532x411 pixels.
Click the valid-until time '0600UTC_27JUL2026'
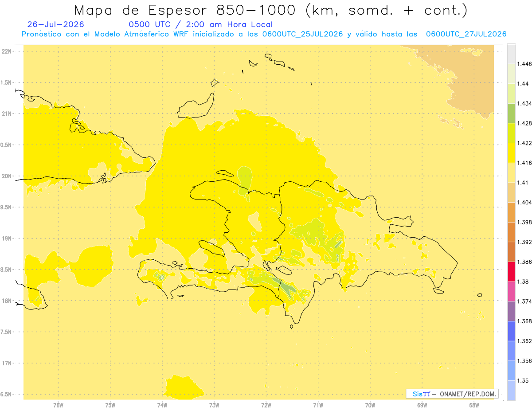coord(466,34)
